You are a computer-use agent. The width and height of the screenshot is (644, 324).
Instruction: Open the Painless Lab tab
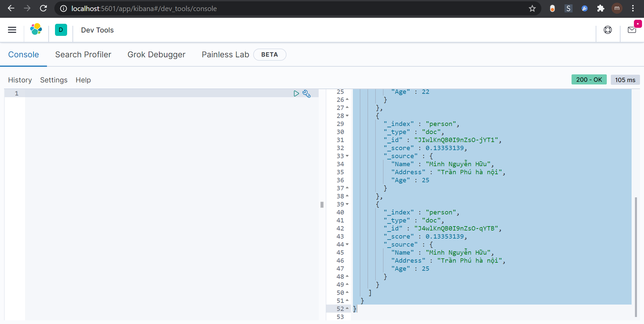[x=225, y=55]
